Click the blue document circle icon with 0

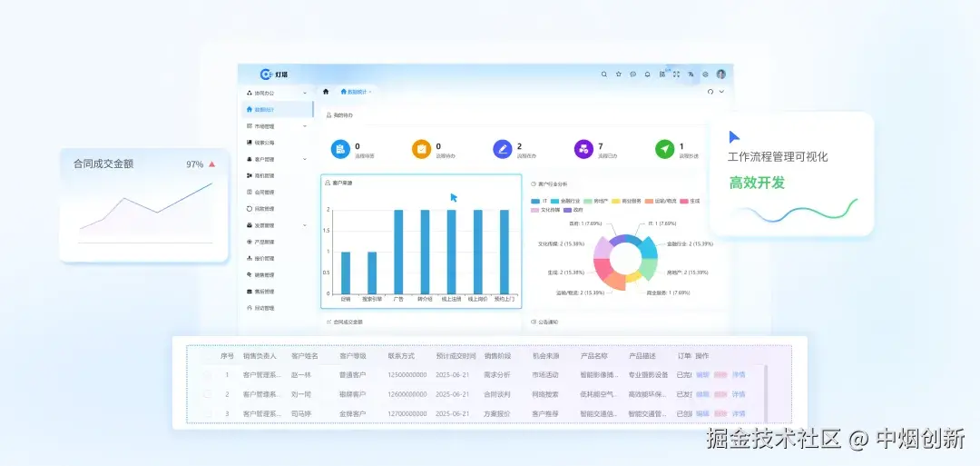click(340, 149)
